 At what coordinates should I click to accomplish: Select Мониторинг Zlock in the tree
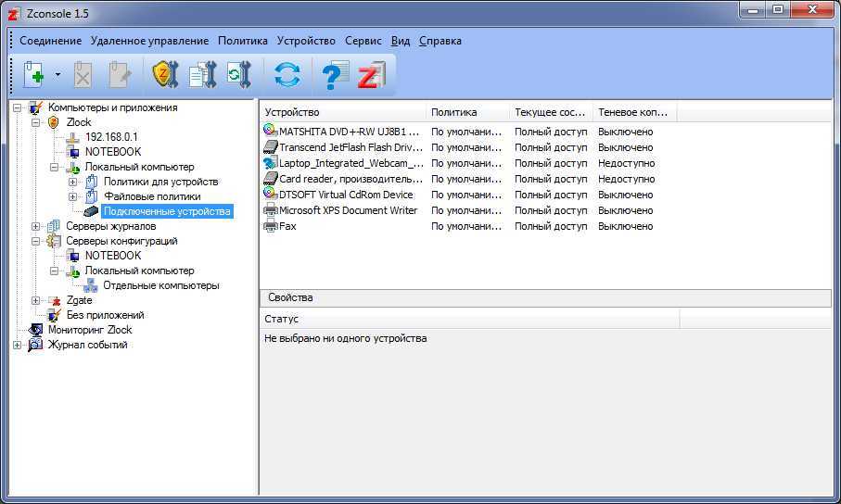89,330
